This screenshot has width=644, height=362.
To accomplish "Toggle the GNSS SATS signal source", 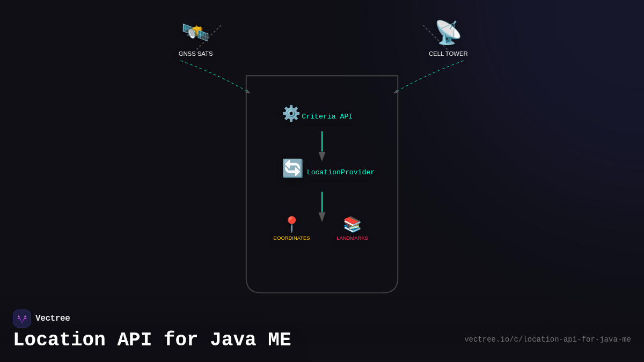I will click(x=195, y=53).
